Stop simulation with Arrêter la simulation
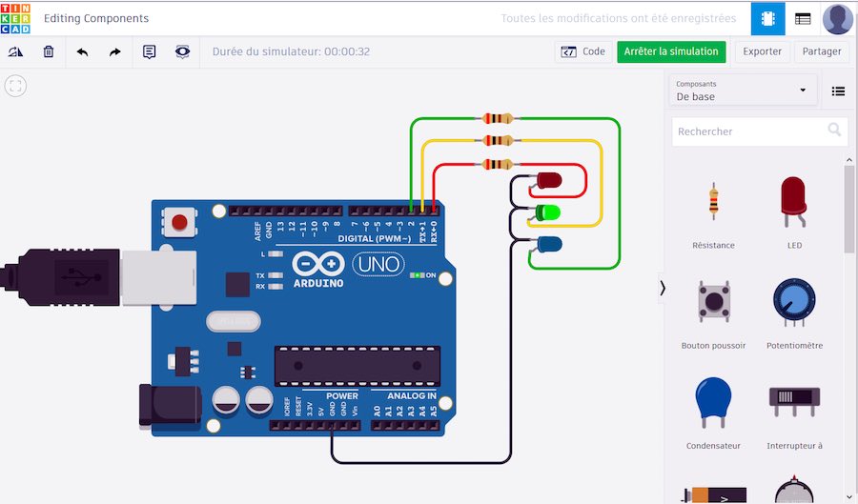Viewport: 858px width, 504px height. 671,52
